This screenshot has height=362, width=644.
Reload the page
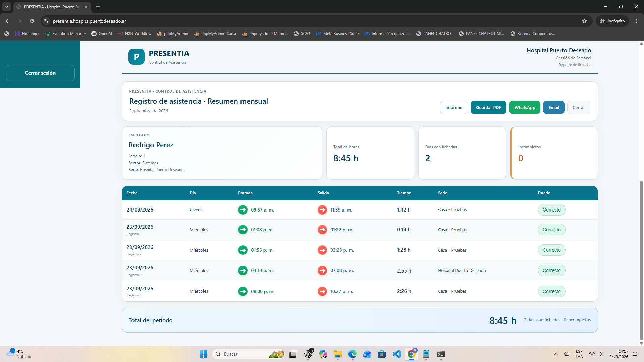[x=32, y=21]
